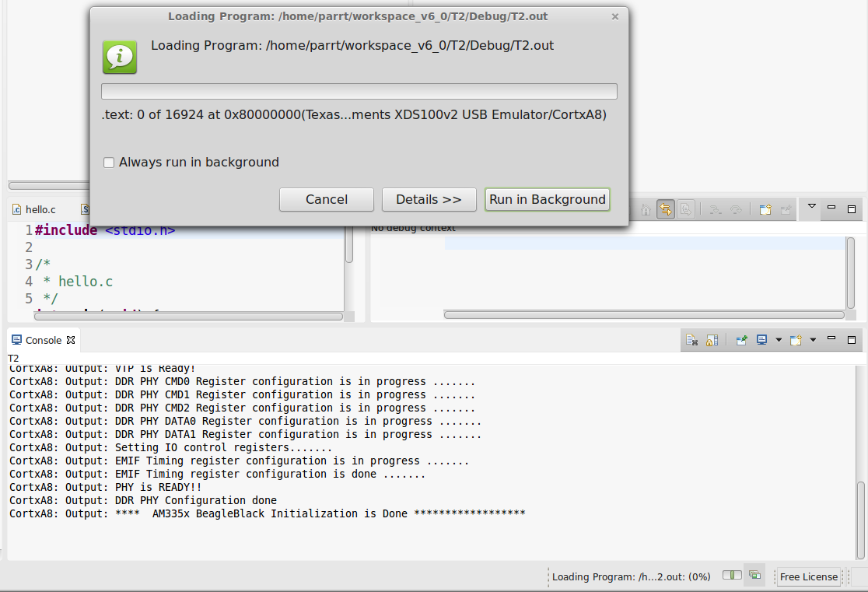This screenshot has height=592, width=868.
Task: Click the loading progress bar in dialog
Action: point(359,91)
